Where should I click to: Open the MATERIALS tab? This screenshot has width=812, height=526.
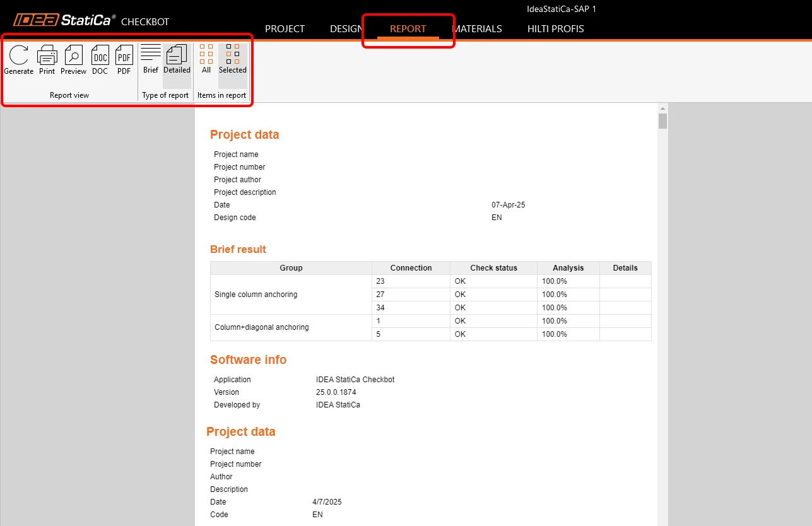[477, 29]
